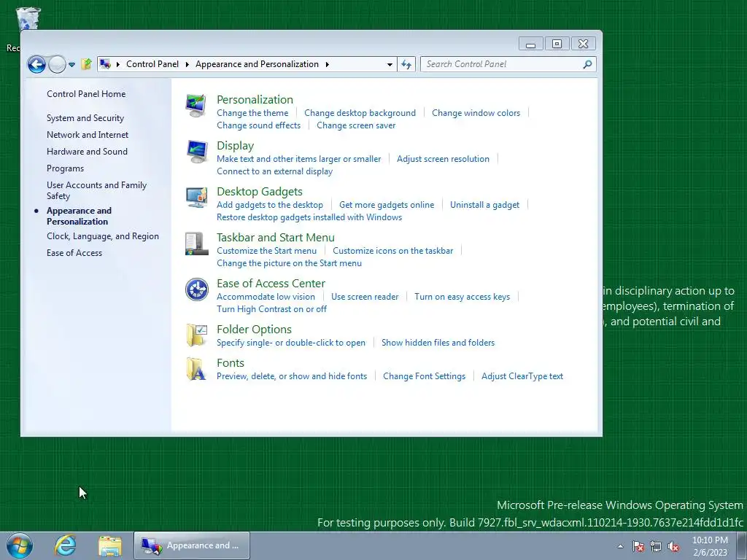Click the network tray icon

tap(656, 546)
